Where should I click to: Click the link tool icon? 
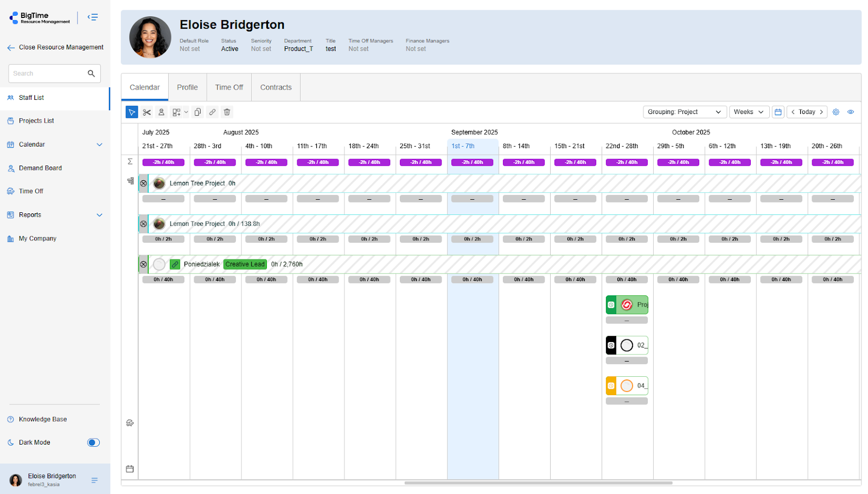pyautogui.click(x=212, y=112)
